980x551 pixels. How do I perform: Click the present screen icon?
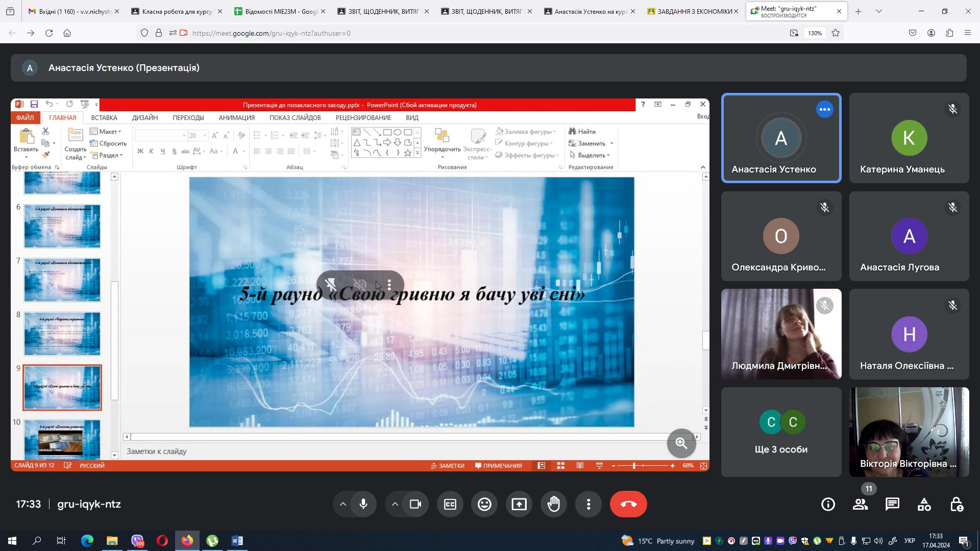(x=519, y=504)
